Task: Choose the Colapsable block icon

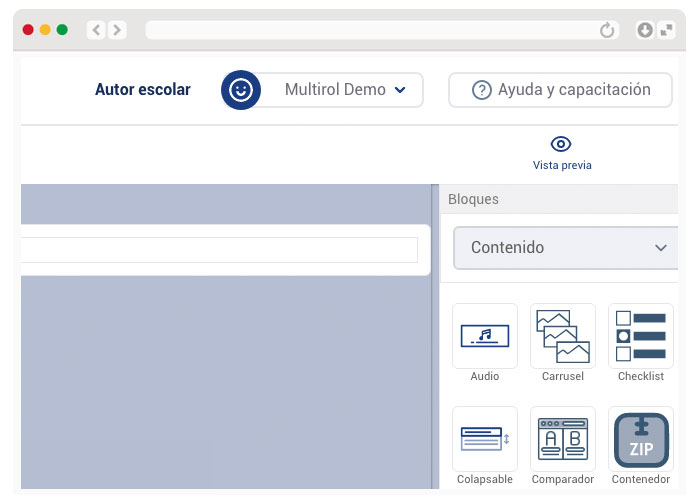Action: point(485,439)
